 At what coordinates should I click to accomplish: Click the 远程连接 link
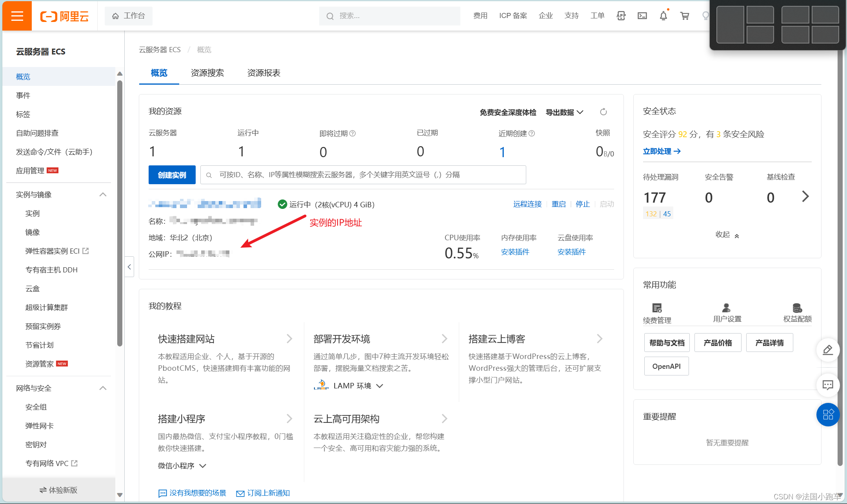point(527,204)
